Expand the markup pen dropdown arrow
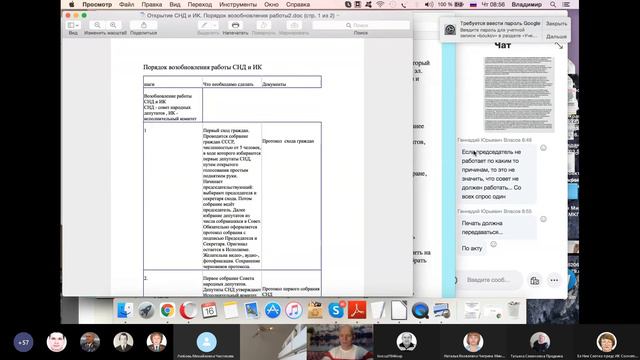Screen dimensions: 640x360 click(x=214, y=25)
